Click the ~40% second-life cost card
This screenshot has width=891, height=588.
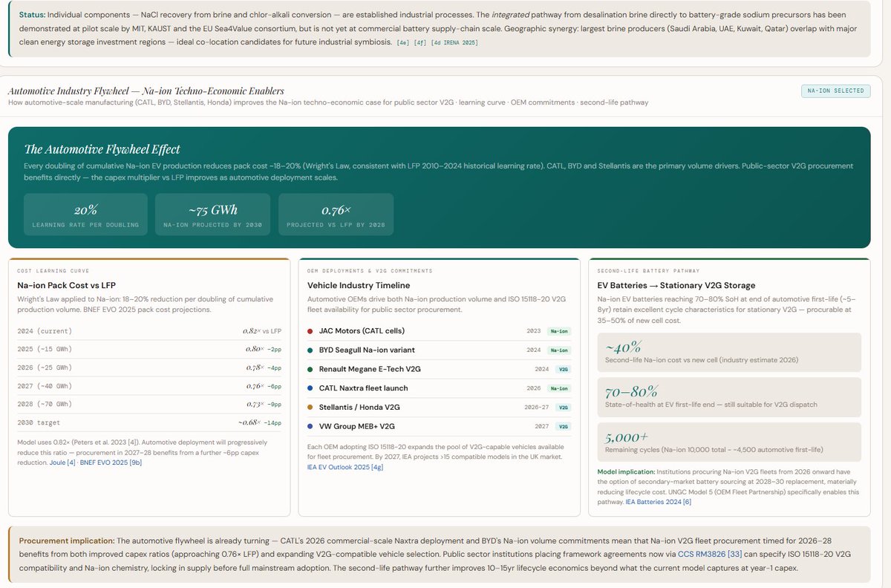[x=729, y=353]
